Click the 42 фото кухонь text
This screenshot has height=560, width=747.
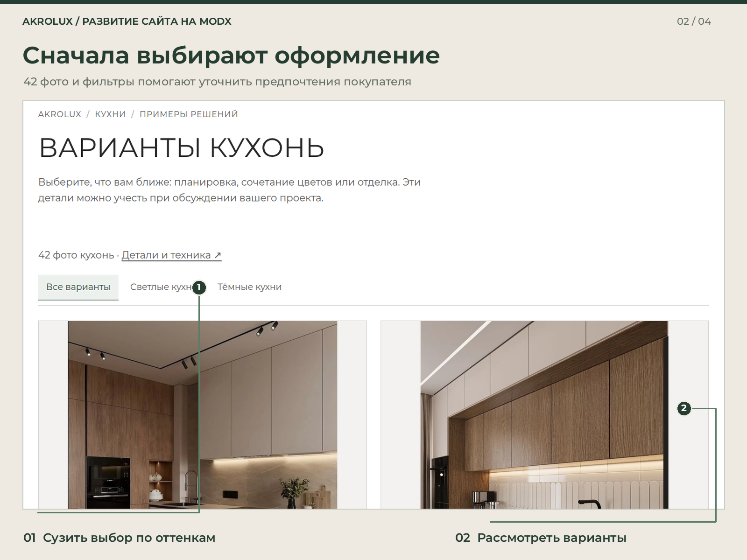pos(76,255)
